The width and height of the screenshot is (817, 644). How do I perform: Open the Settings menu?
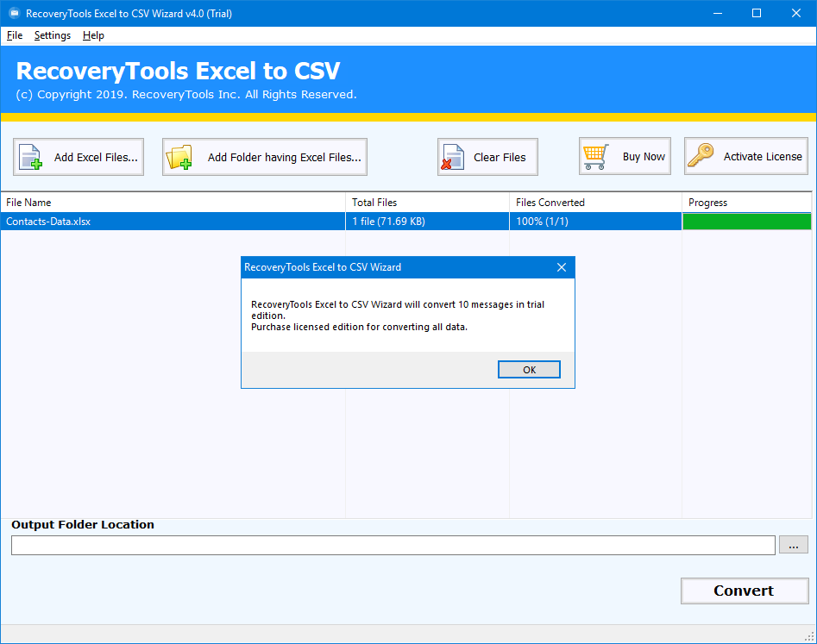(52, 35)
